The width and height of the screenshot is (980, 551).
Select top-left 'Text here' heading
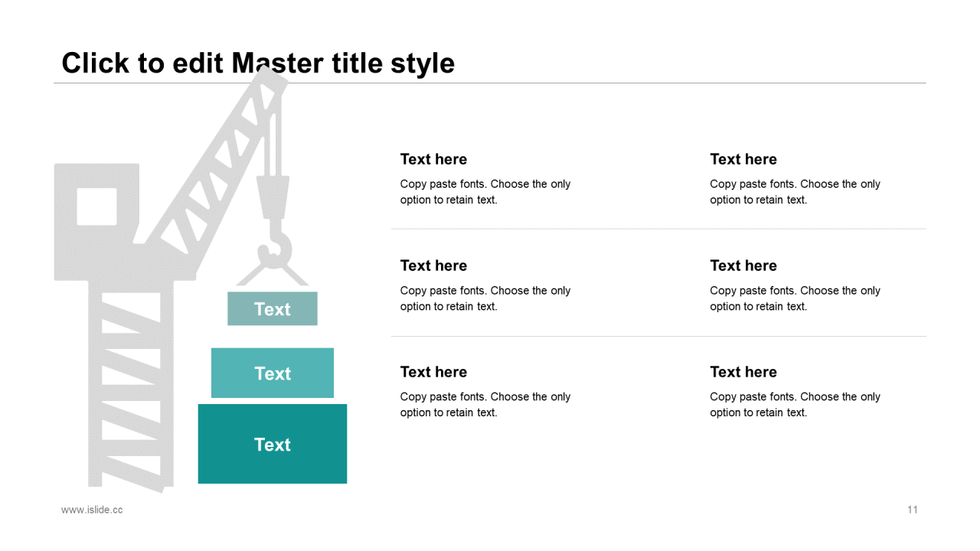(x=433, y=159)
